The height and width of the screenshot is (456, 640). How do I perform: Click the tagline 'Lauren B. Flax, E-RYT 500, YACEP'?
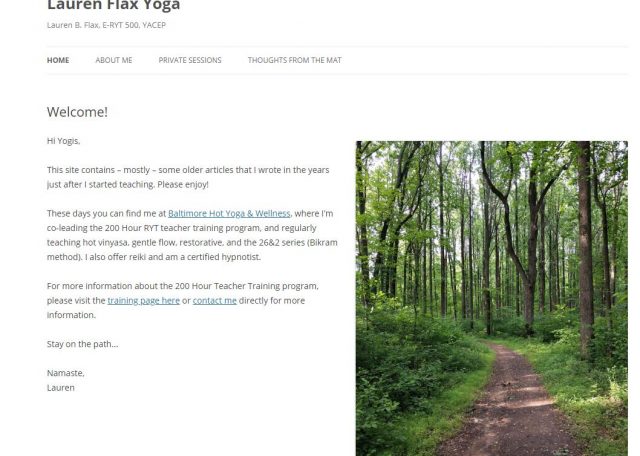[106, 25]
